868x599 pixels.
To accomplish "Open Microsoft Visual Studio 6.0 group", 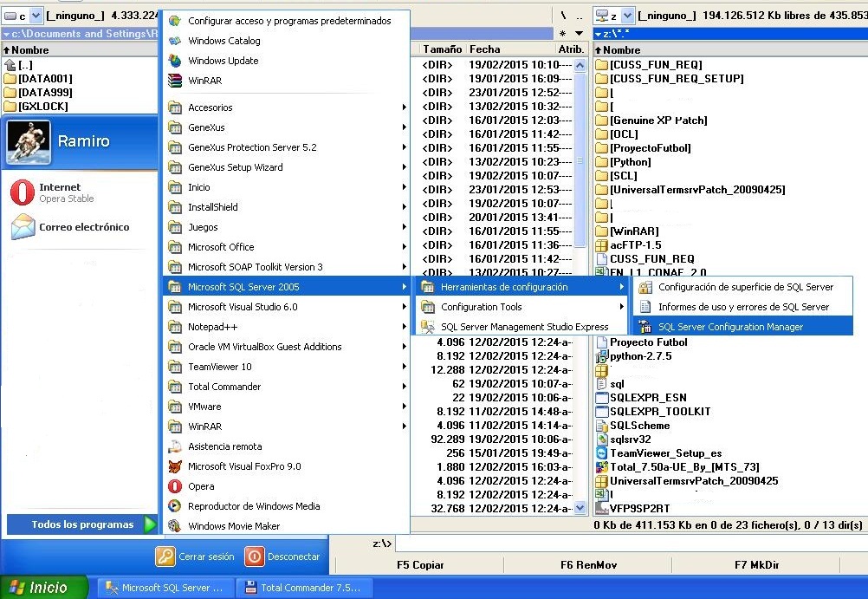I will 286,307.
